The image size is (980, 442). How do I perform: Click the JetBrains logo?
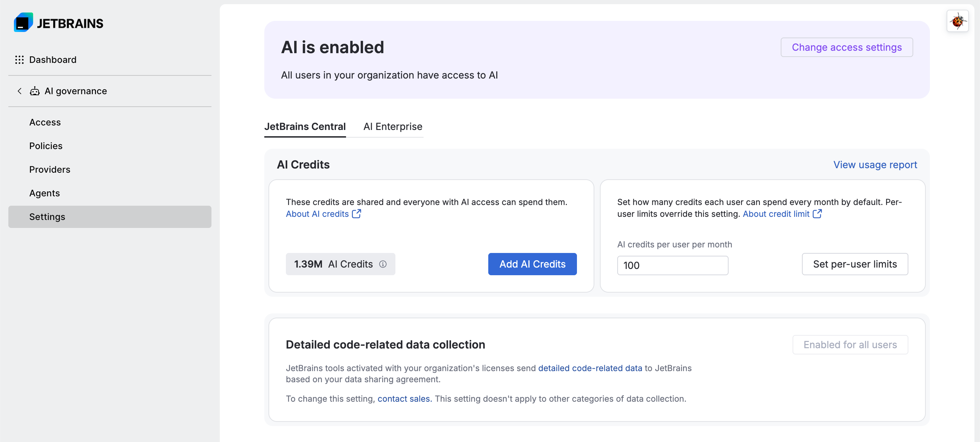pos(58,23)
